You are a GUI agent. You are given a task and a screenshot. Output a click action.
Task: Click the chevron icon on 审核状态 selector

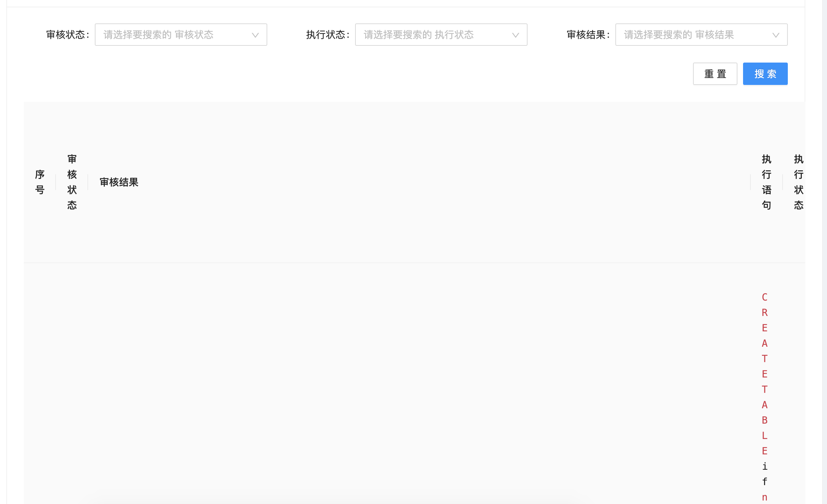click(x=255, y=35)
